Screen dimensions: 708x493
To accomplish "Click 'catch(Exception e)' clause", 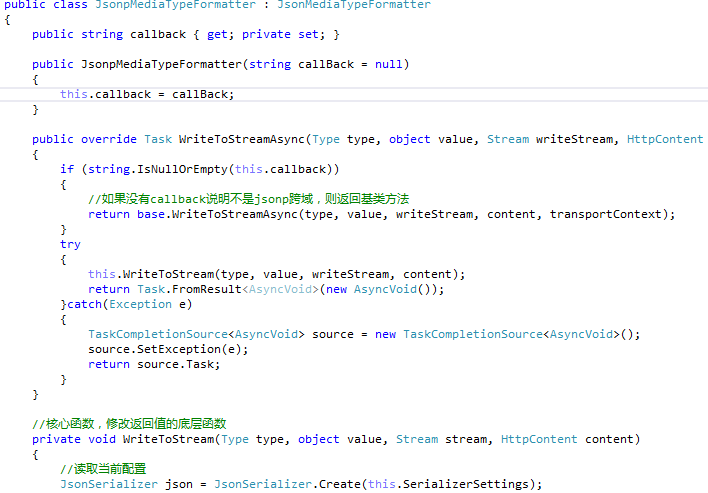I will 130,304.
